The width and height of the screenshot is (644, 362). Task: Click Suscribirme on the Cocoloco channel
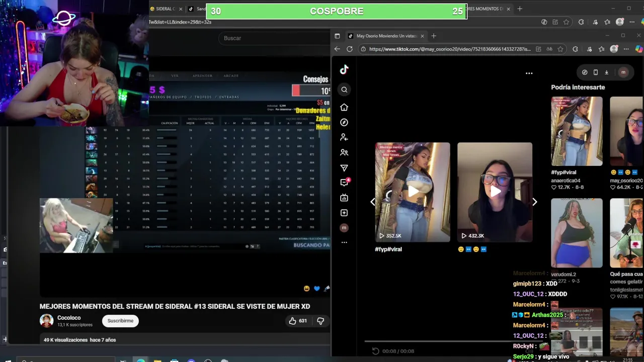click(x=120, y=321)
